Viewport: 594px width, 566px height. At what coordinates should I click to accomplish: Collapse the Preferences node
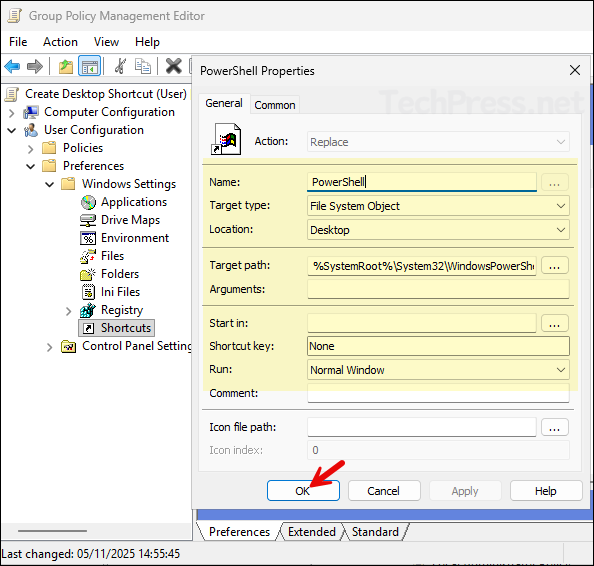coord(31,167)
